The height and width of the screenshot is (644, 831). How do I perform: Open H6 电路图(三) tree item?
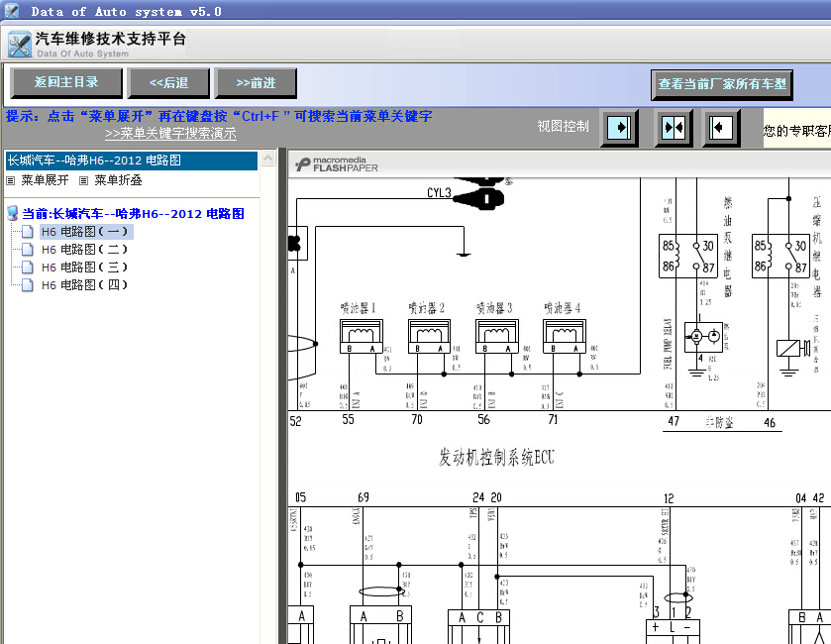[85, 268]
